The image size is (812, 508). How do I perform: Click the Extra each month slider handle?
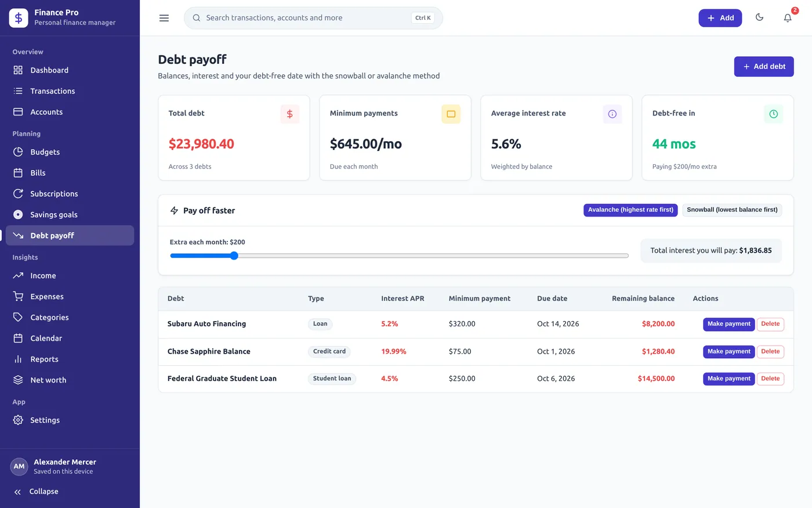(x=234, y=255)
